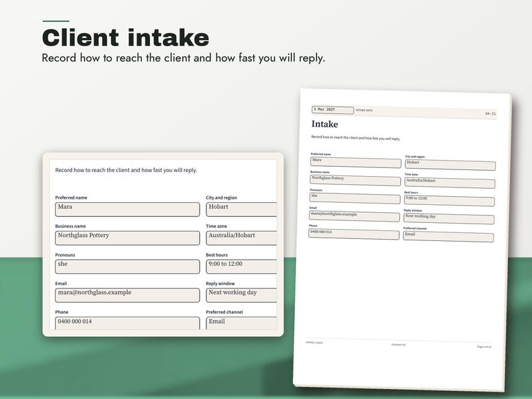
Task: Click the "Business name" label in the enlarged card
Action: (x=70, y=226)
